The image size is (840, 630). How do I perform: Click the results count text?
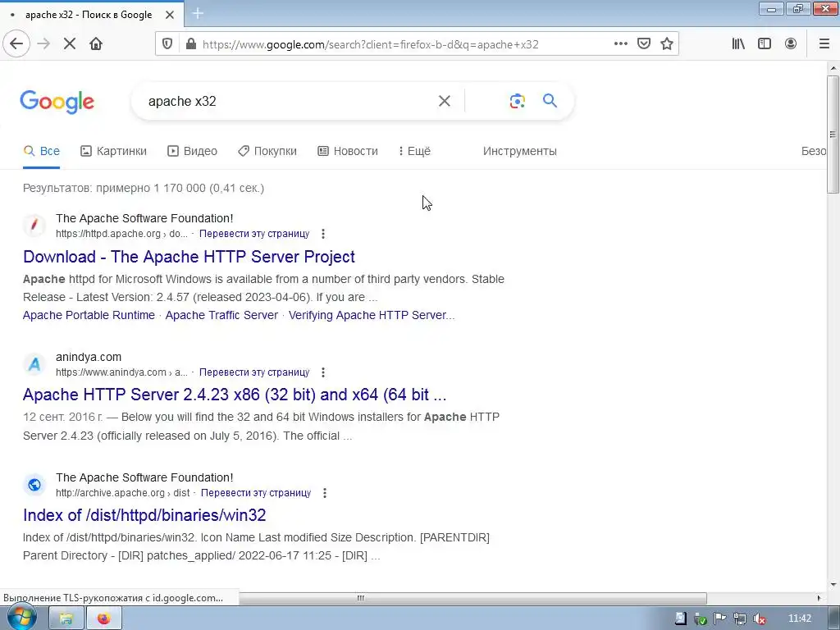[x=144, y=188]
